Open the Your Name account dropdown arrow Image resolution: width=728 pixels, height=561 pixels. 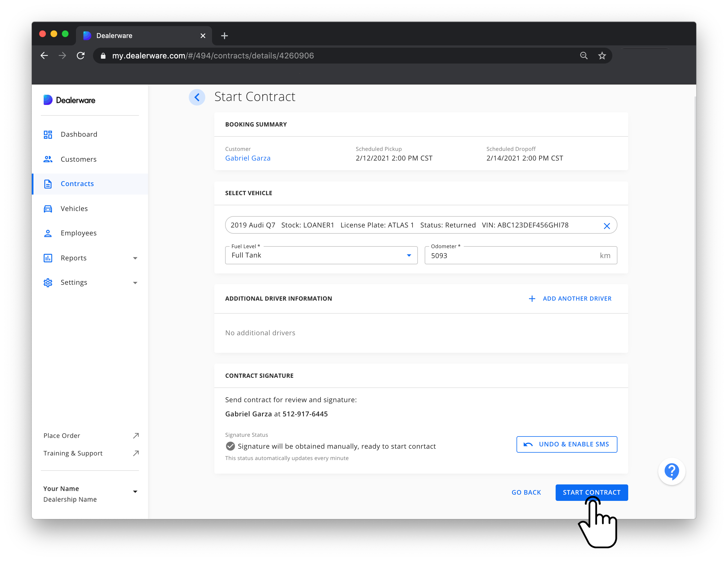(135, 492)
